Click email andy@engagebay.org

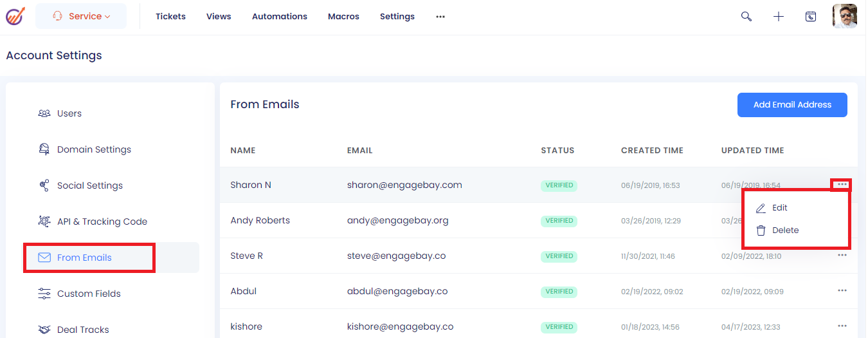398,220
